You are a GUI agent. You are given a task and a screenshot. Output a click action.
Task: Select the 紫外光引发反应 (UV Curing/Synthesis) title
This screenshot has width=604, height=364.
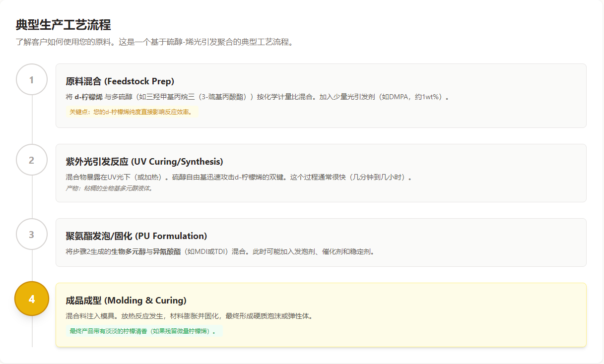[144, 162]
